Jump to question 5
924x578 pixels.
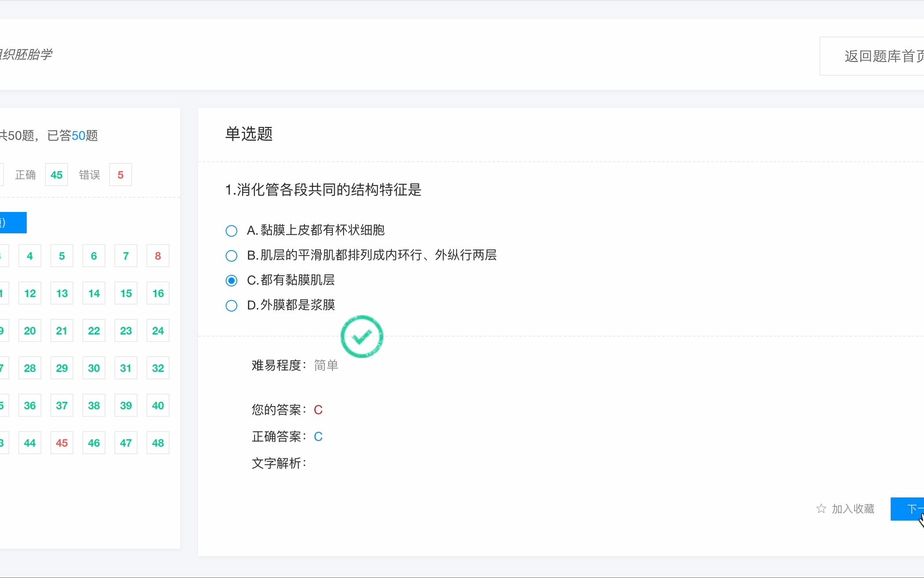point(62,256)
